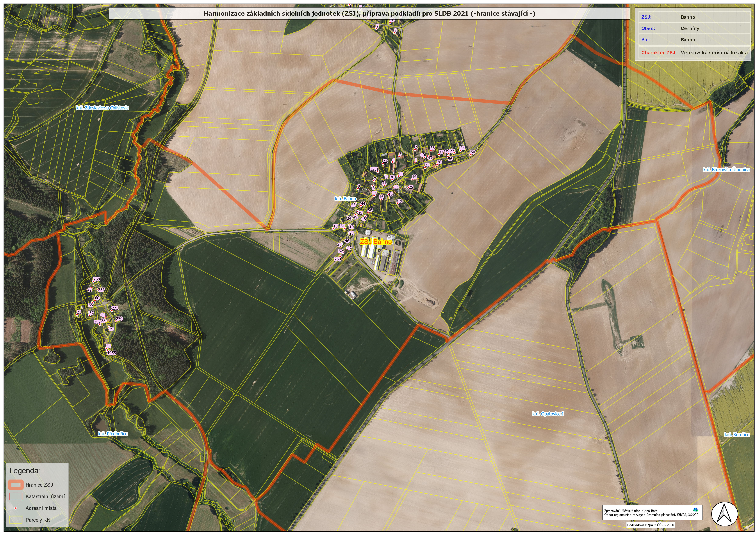Click the map title banner text
Screen dimensions: 756x534
[x=369, y=14]
